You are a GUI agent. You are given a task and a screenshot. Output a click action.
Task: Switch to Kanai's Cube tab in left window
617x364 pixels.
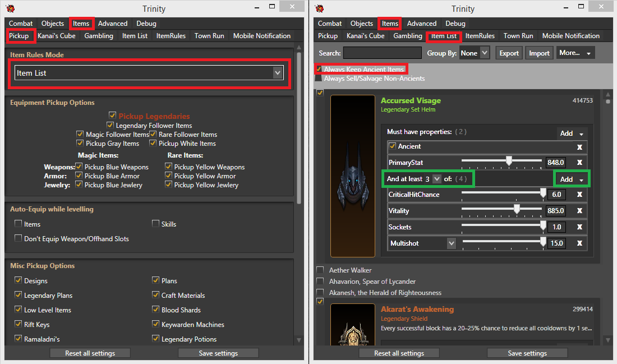coord(57,36)
